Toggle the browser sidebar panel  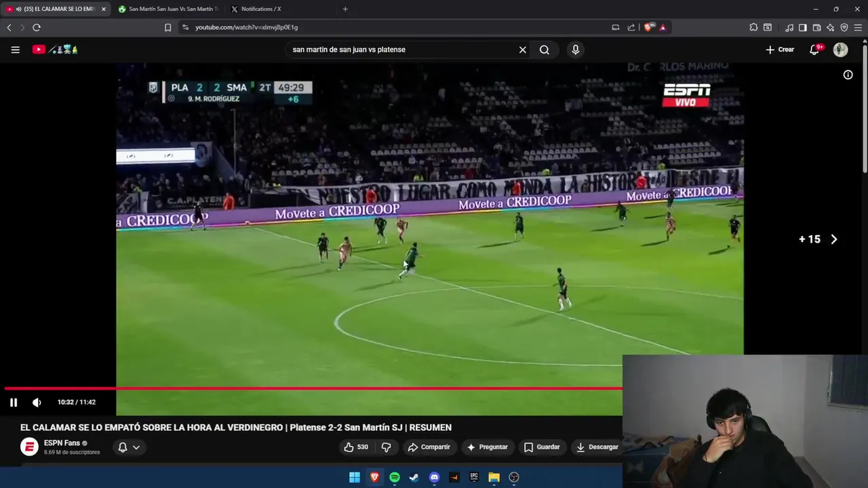tap(803, 27)
